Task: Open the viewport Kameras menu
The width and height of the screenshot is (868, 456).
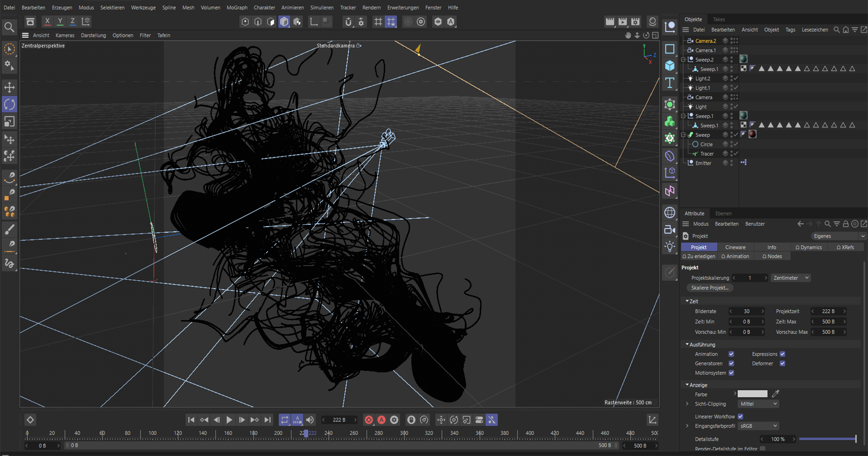Action: 65,35
